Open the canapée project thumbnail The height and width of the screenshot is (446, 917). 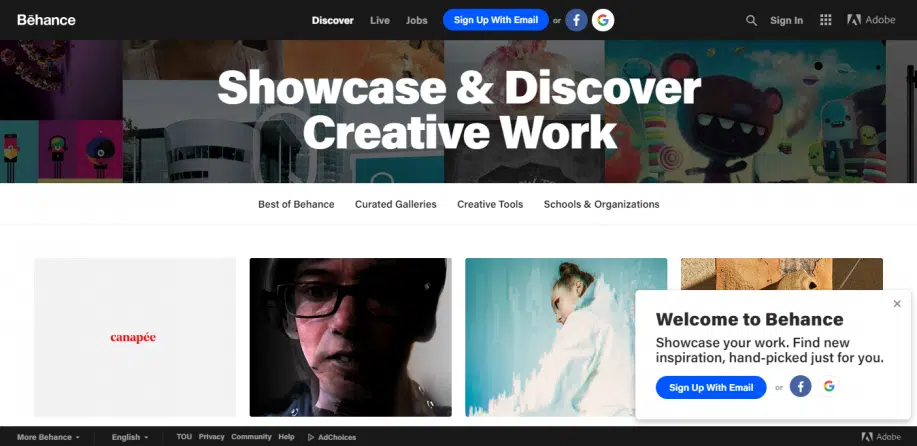coord(134,337)
